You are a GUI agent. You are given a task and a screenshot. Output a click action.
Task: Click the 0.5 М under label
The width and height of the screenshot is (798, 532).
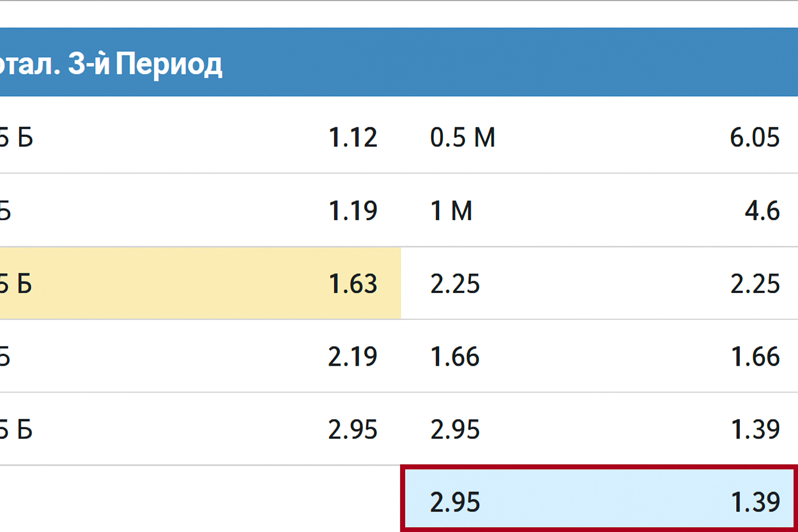tap(462, 138)
